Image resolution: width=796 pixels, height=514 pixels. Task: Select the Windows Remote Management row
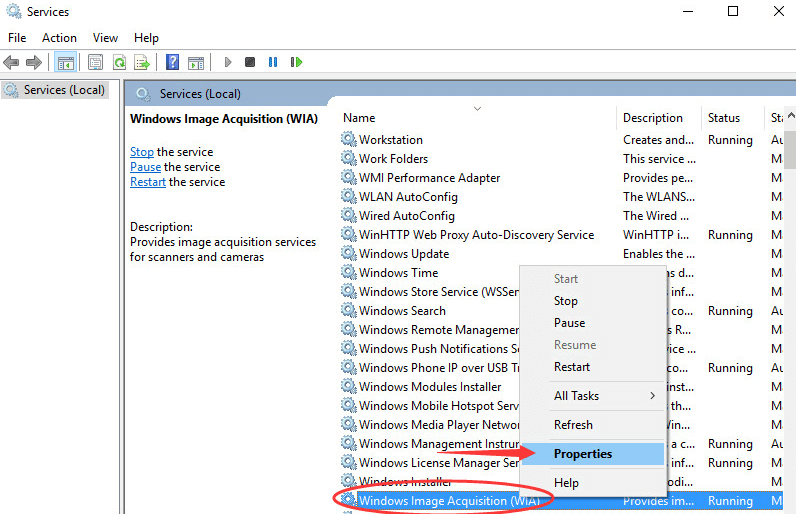429,329
